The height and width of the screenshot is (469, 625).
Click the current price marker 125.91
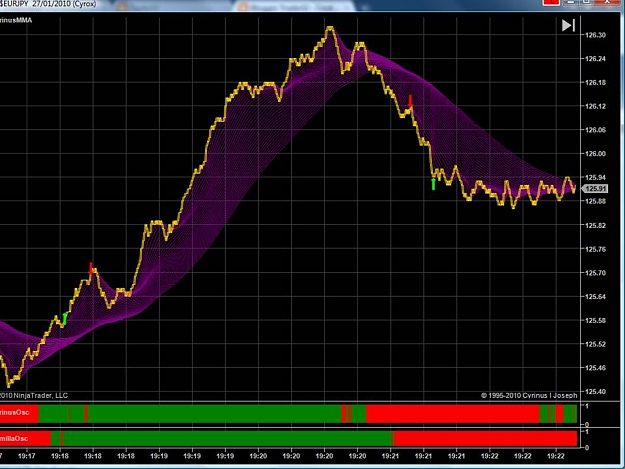point(596,188)
